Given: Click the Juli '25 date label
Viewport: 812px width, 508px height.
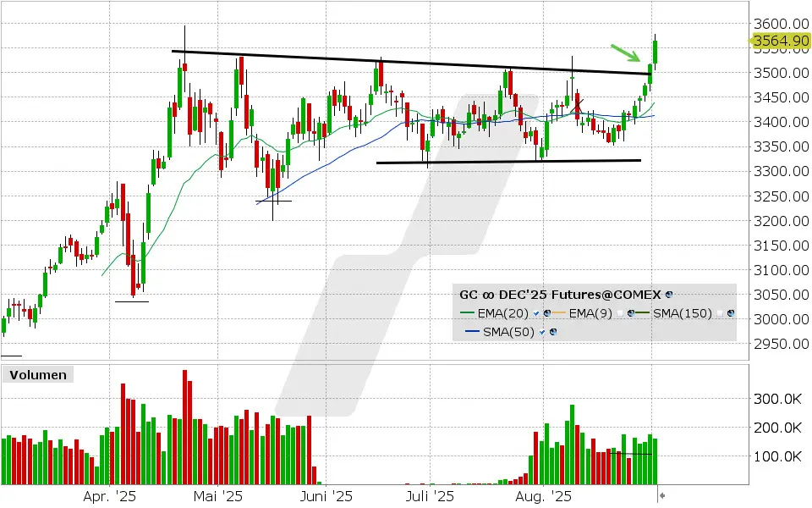Looking at the screenshot, I should 430,496.
